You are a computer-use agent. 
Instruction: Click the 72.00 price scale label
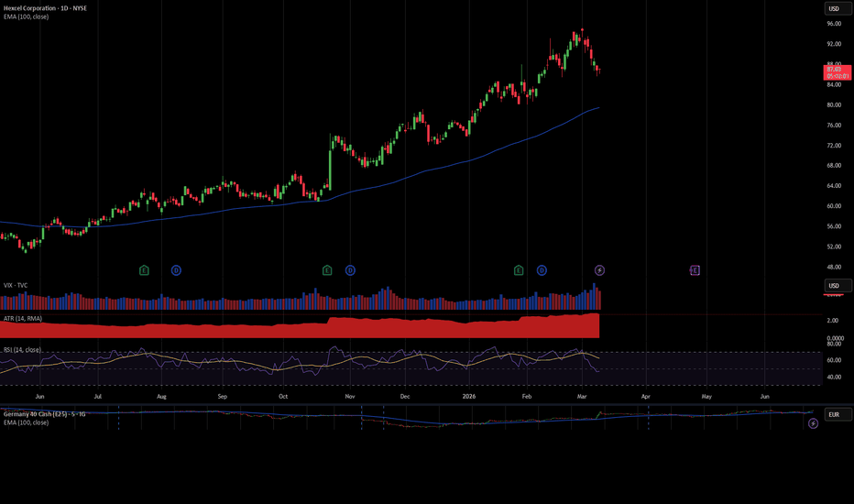(x=834, y=146)
